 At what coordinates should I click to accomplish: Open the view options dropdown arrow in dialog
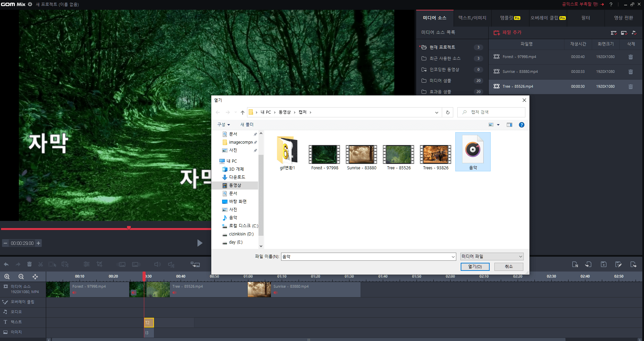click(498, 125)
